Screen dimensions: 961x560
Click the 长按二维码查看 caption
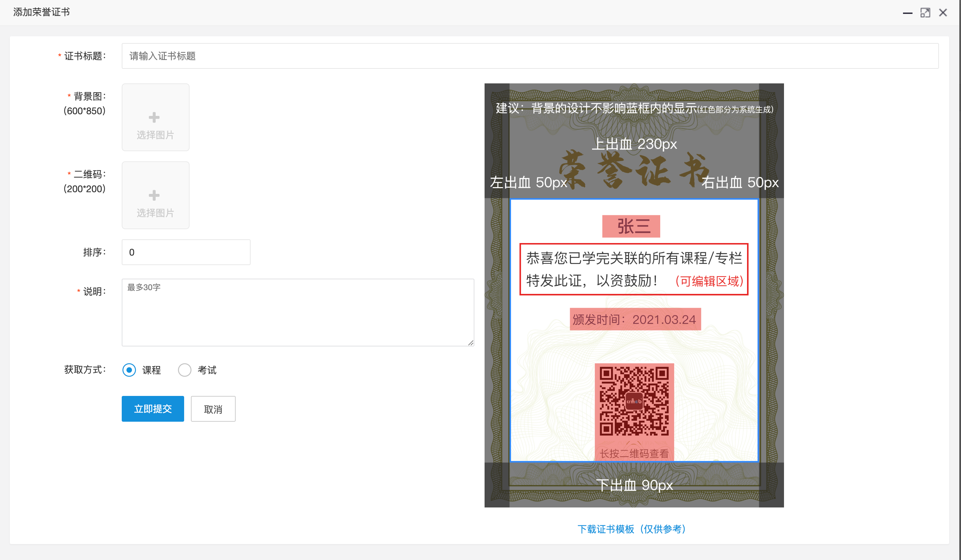634,454
